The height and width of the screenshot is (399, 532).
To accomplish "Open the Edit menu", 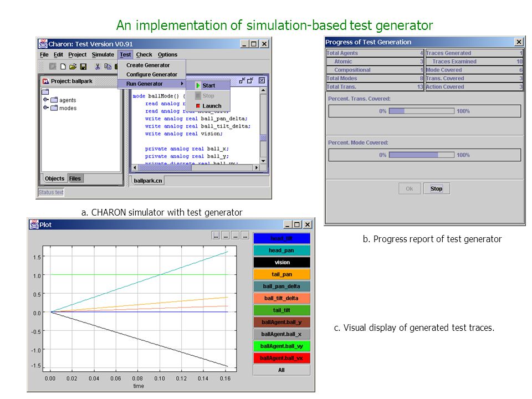I will pyautogui.click(x=58, y=55).
